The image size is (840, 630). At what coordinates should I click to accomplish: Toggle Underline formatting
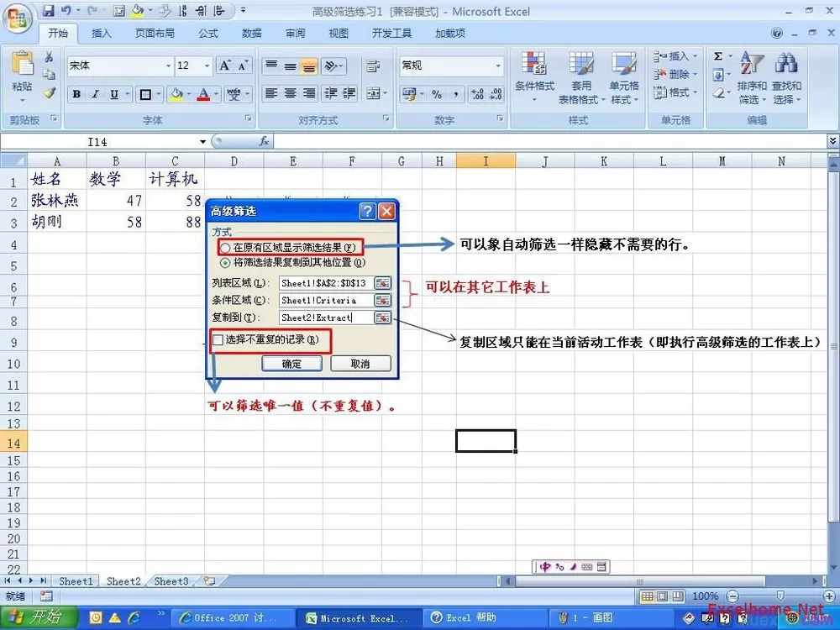114,94
